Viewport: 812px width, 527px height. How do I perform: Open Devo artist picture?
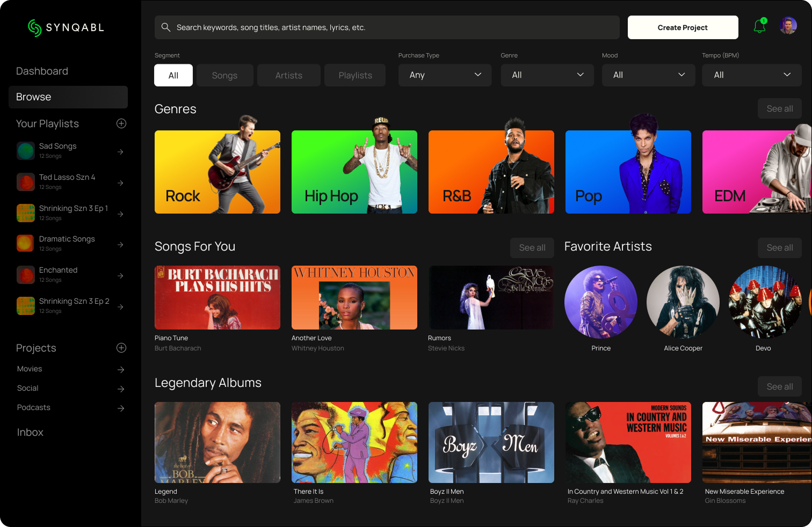pos(765,302)
